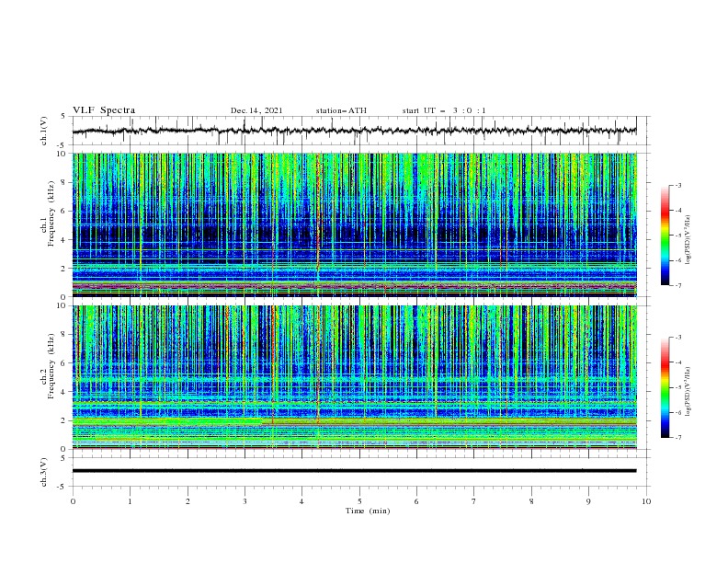Click the ch.3 flat voltage trace
This screenshot has width=728, height=563.
pos(354,471)
